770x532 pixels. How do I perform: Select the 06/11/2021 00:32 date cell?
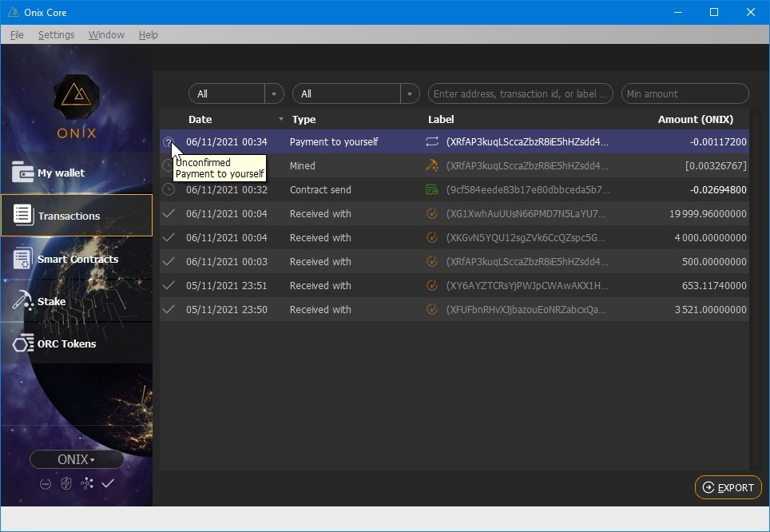(x=227, y=189)
